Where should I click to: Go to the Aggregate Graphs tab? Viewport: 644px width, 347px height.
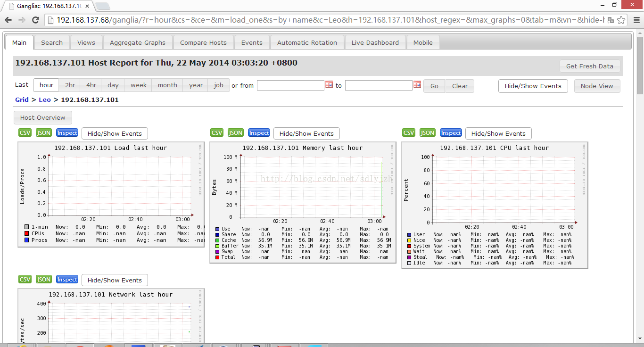click(x=138, y=42)
